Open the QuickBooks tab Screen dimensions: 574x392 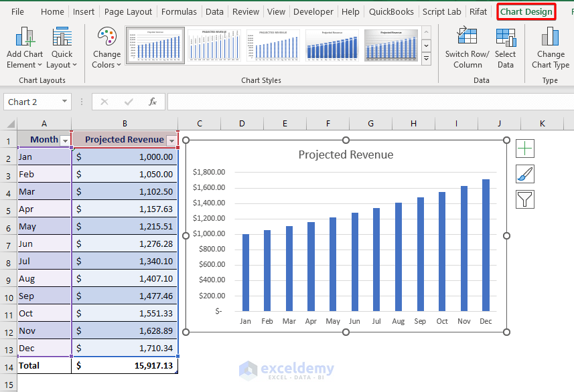tap(391, 11)
